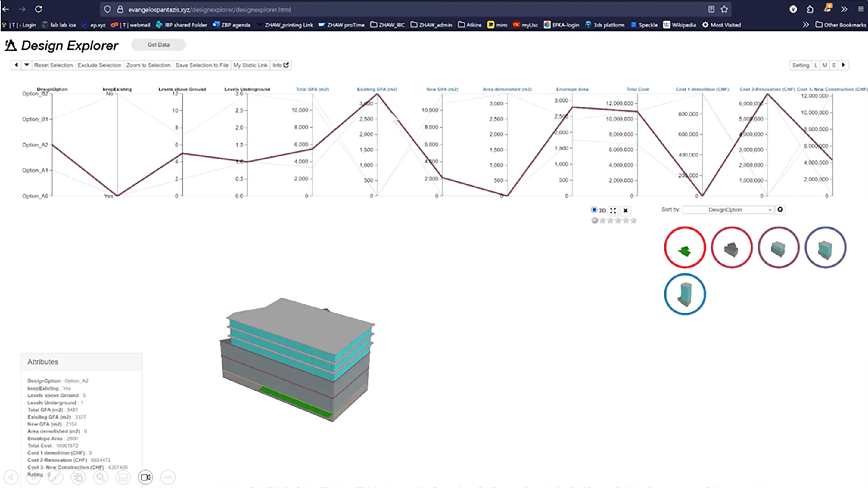This screenshot has width=868, height=488.
Task: Select the 2D view radio button
Action: pos(594,210)
